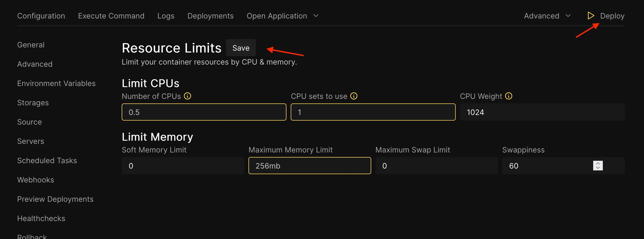Select Servers in the sidebar
This screenshot has height=239, width=644.
tap(30, 141)
